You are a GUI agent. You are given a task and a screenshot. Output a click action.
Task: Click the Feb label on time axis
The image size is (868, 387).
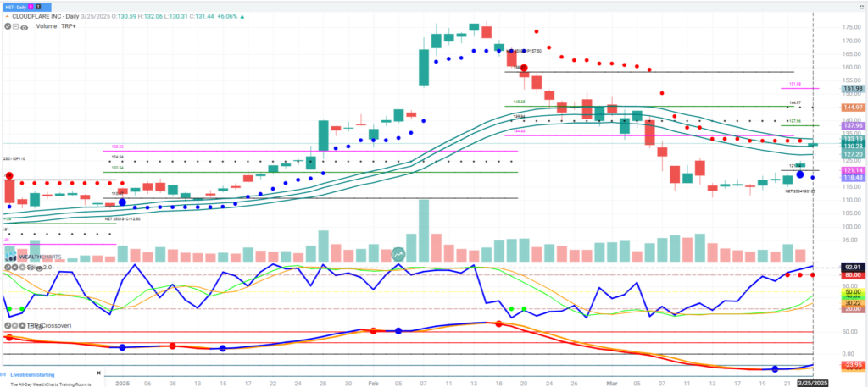tap(373, 383)
